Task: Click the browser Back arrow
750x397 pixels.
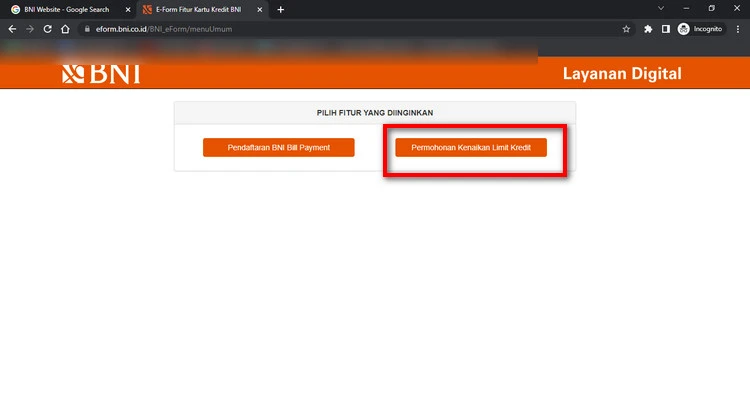Action: 12,29
